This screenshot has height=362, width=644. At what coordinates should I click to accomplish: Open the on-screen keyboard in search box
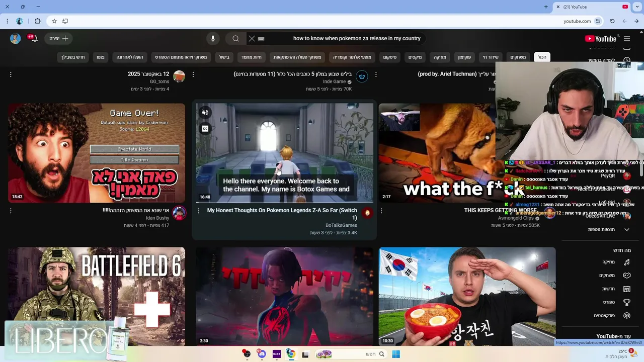pos(261,39)
